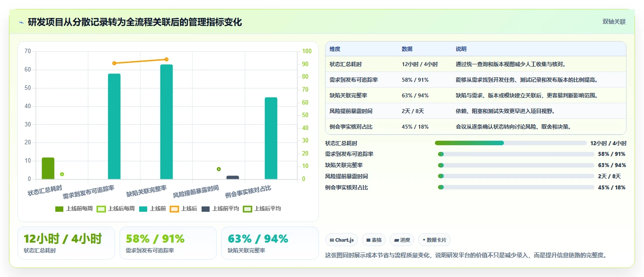Screen dimensions: 644x277
Task: Click description starting 依赖、阻塞和测试失败
Action: (506, 111)
